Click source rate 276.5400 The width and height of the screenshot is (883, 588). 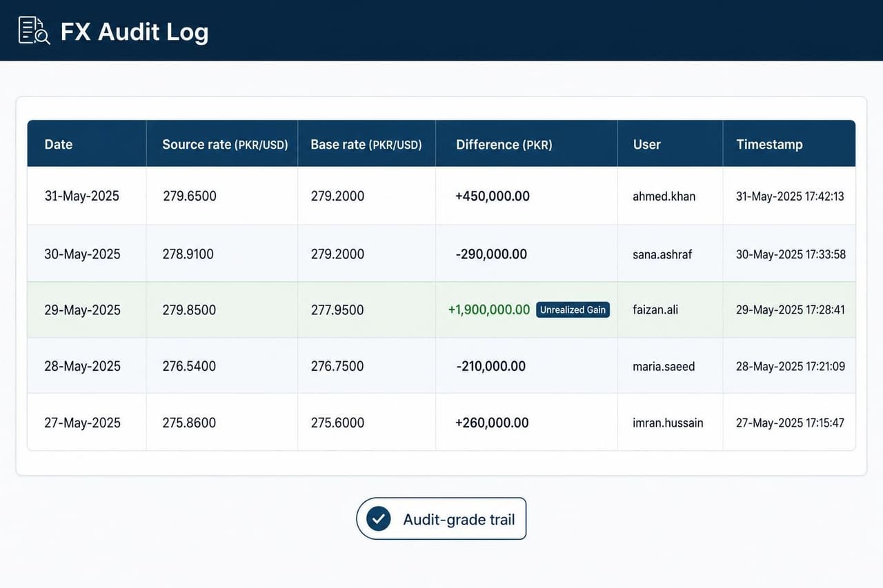tap(189, 366)
